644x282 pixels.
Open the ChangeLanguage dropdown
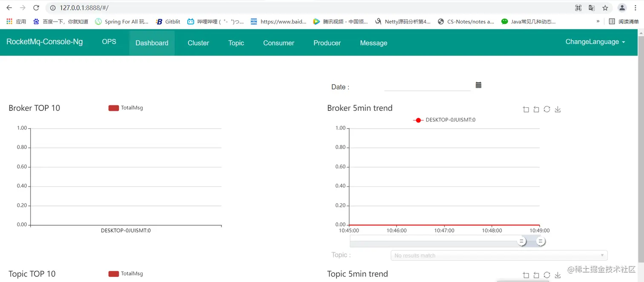595,42
